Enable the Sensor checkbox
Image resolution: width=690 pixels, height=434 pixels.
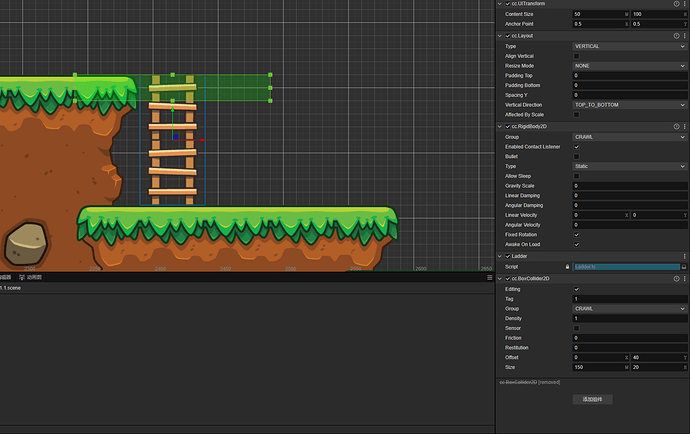(x=576, y=328)
